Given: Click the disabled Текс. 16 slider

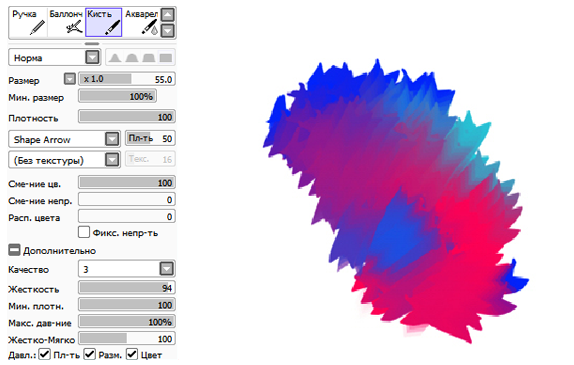Looking at the screenshot, I should pyautogui.click(x=150, y=159).
